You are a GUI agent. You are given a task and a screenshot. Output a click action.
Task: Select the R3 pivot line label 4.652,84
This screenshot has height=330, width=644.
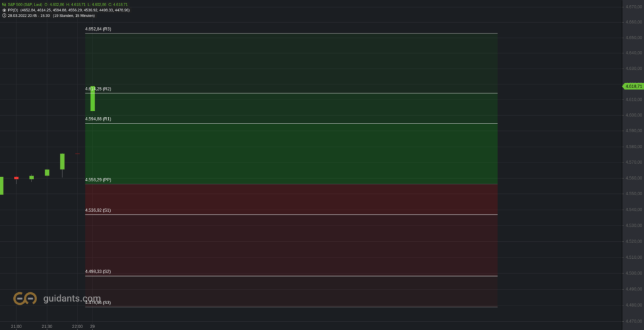(97, 29)
